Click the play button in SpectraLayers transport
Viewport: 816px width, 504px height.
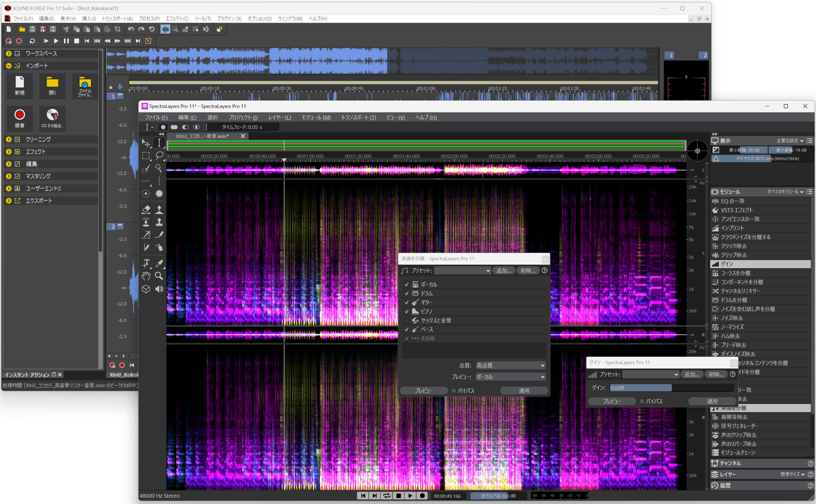point(410,496)
